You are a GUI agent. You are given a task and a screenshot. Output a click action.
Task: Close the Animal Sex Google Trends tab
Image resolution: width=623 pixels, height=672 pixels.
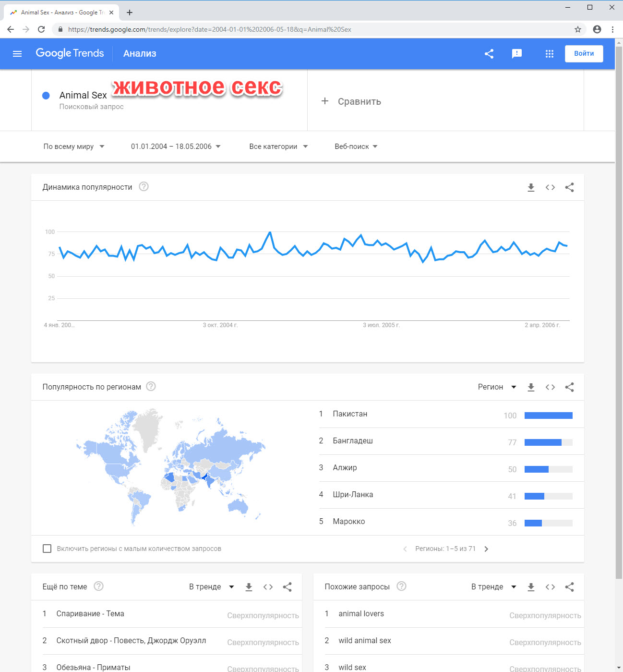pos(111,12)
